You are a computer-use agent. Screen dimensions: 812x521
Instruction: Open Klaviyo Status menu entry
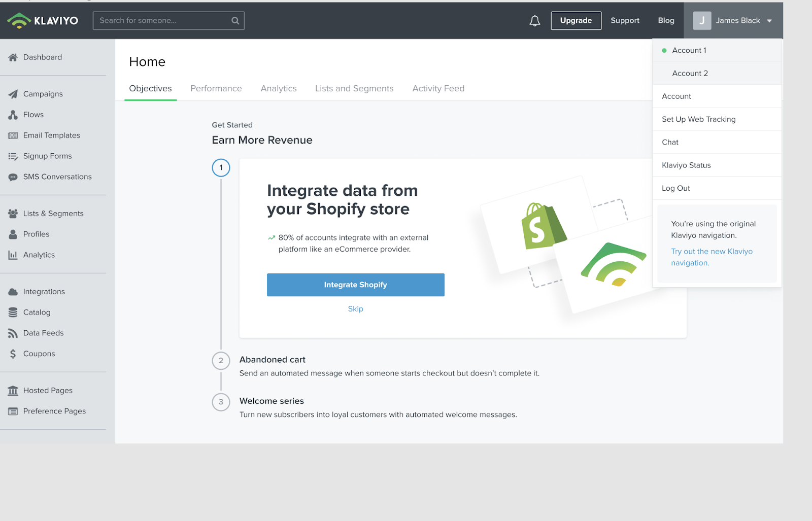(717, 165)
